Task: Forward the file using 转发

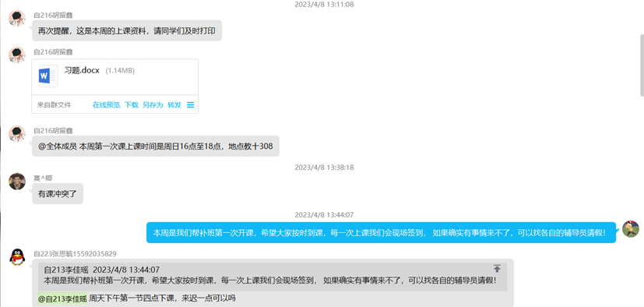Action: click(174, 104)
